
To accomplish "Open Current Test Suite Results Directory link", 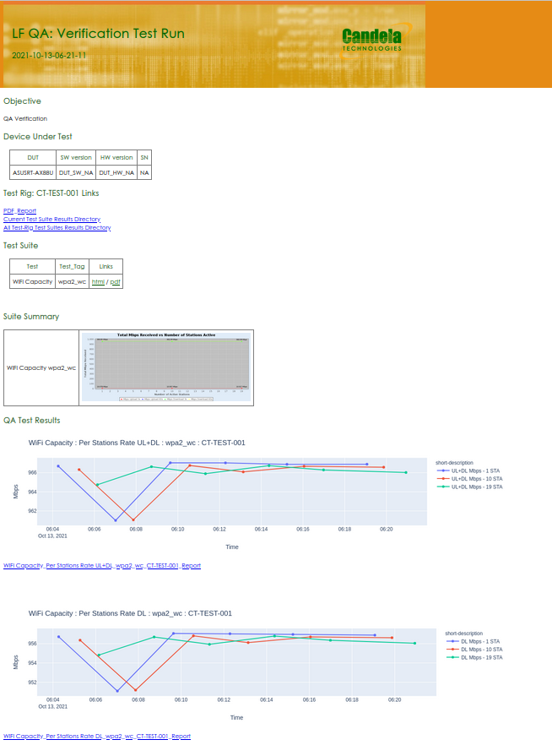I will (51, 219).
